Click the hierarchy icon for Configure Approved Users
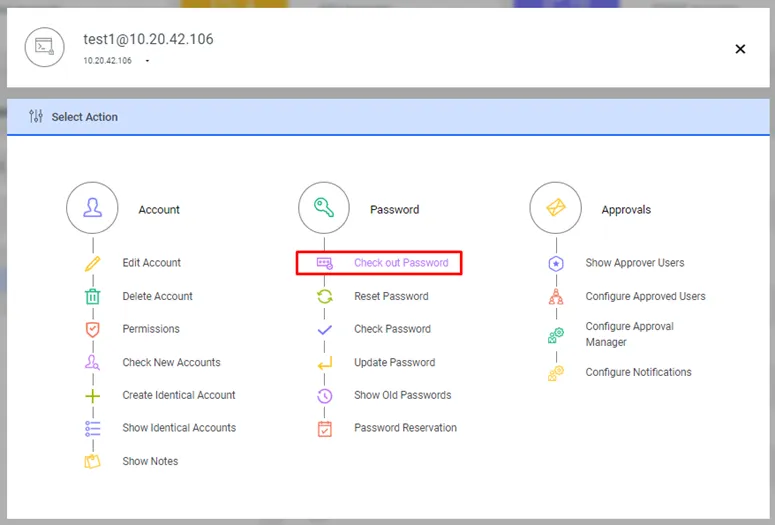Image resolution: width=775 pixels, height=525 pixels. point(556,297)
